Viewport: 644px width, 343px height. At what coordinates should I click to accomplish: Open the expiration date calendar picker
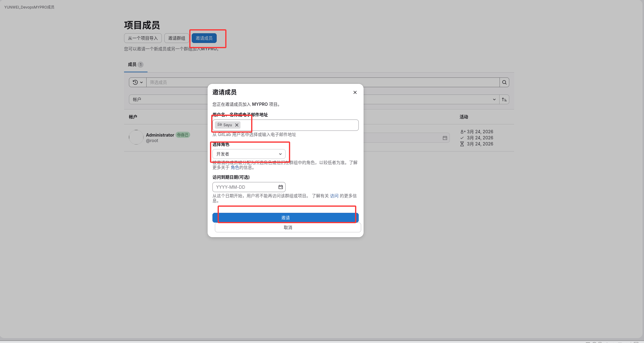pos(280,187)
